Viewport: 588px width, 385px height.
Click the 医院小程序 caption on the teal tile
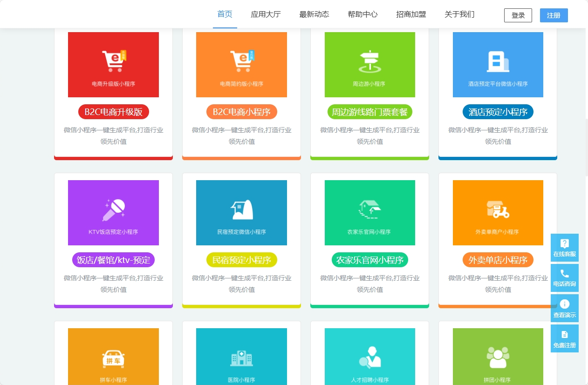[x=241, y=380]
